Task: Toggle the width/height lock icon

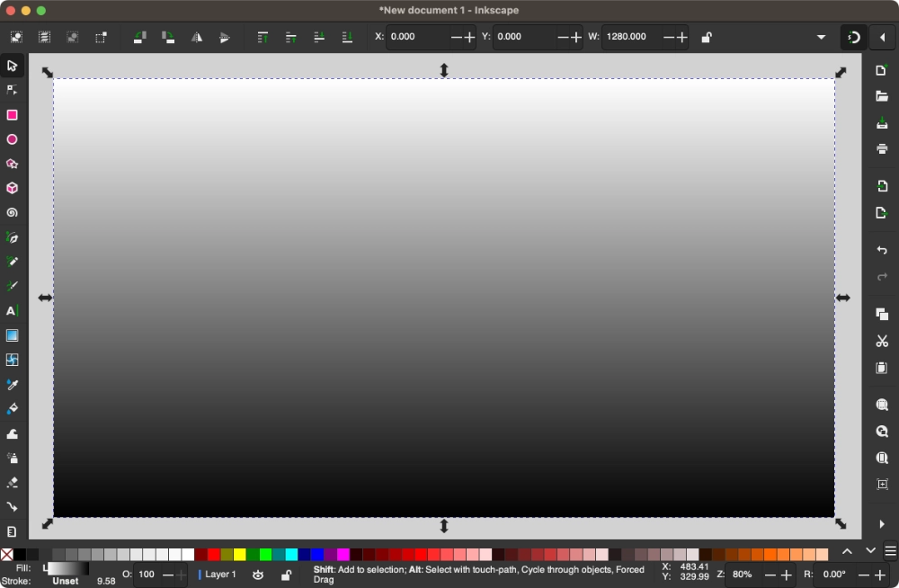Action: tap(707, 37)
